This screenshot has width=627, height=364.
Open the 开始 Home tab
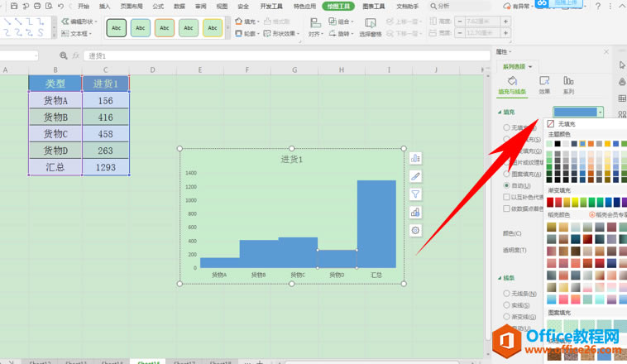[x=84, y=7]
